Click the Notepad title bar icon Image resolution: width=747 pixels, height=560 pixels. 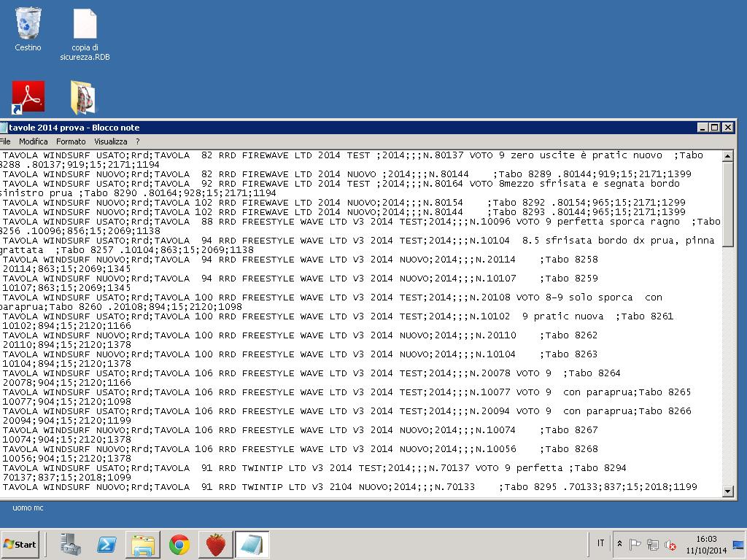(4, 128)
